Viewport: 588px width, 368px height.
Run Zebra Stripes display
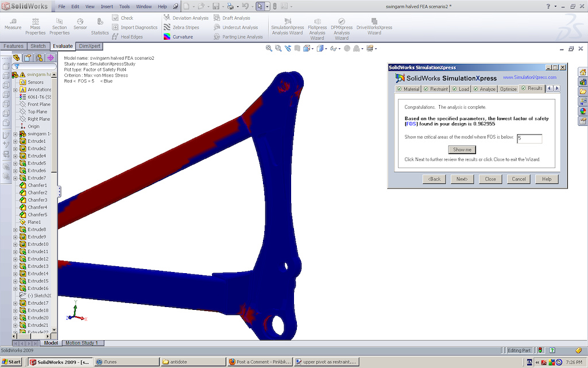pos(181,28)
